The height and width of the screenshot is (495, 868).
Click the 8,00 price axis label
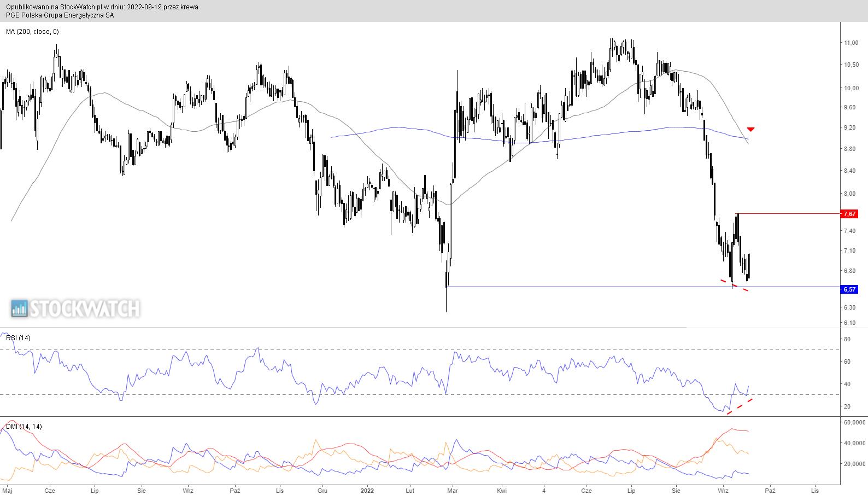coord(851,194)
